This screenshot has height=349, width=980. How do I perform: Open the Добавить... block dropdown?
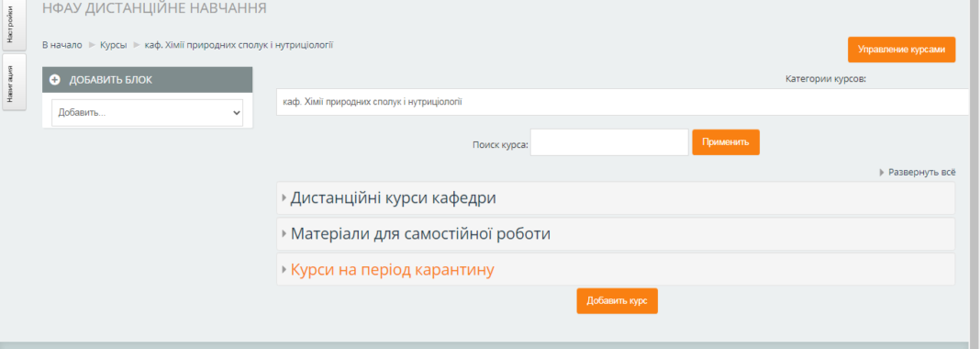(148, 113)
